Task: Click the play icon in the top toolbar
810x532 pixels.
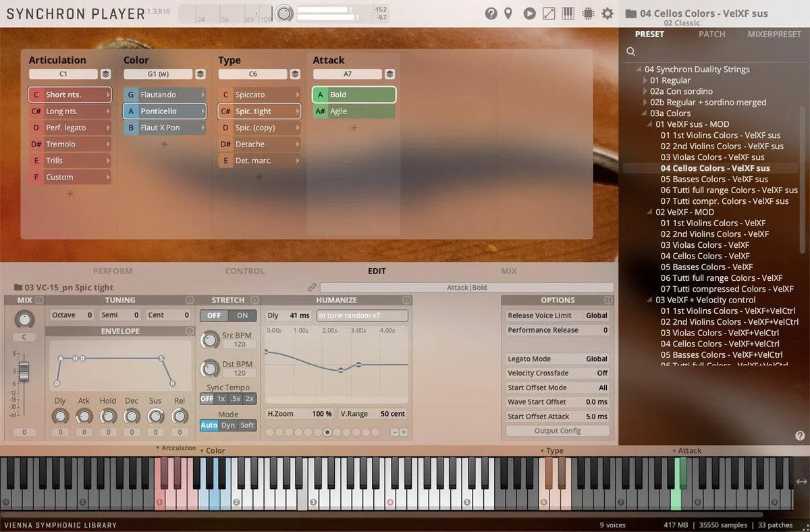Action: point(529,14)
